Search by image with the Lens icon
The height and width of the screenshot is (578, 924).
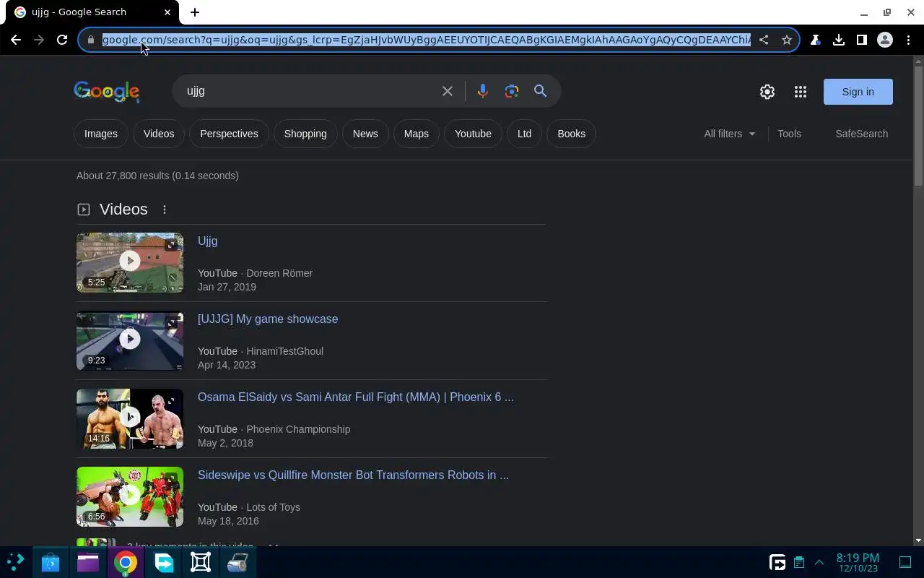click(512, 91)
